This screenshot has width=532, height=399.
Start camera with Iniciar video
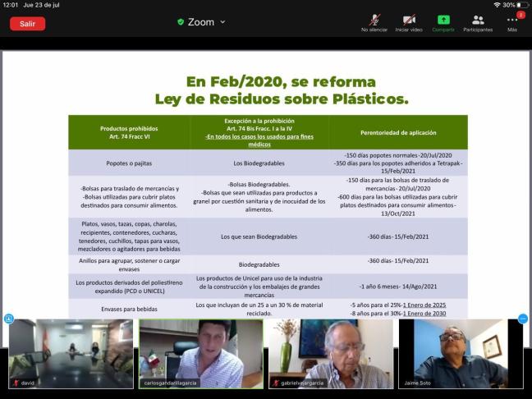pos(408,21)
